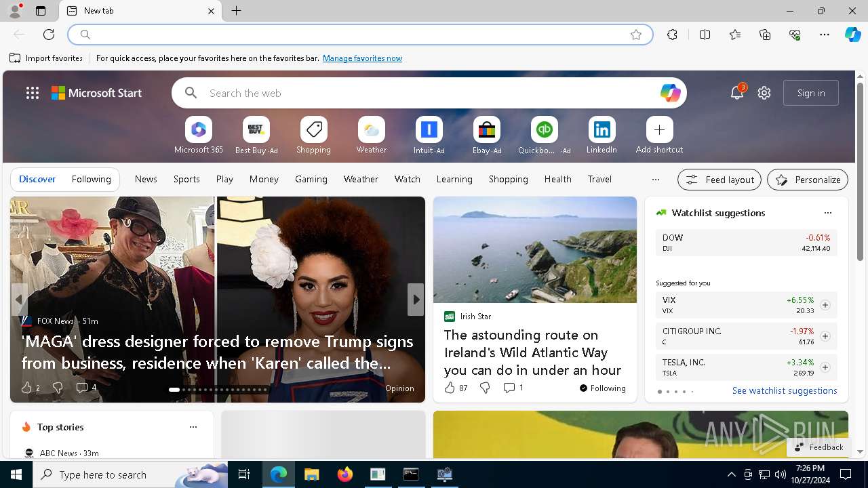
Task: Open a new tab with plus button
Action: 237,11
